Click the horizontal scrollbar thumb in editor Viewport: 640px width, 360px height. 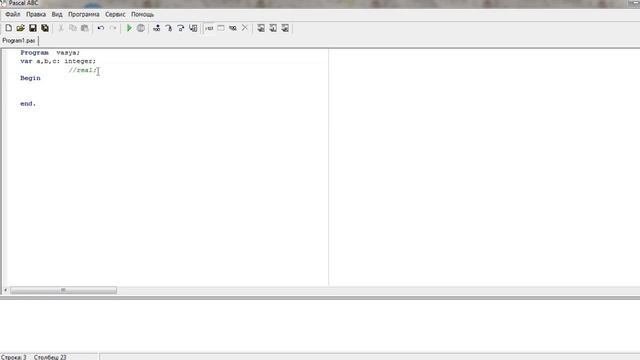[63, 290]
